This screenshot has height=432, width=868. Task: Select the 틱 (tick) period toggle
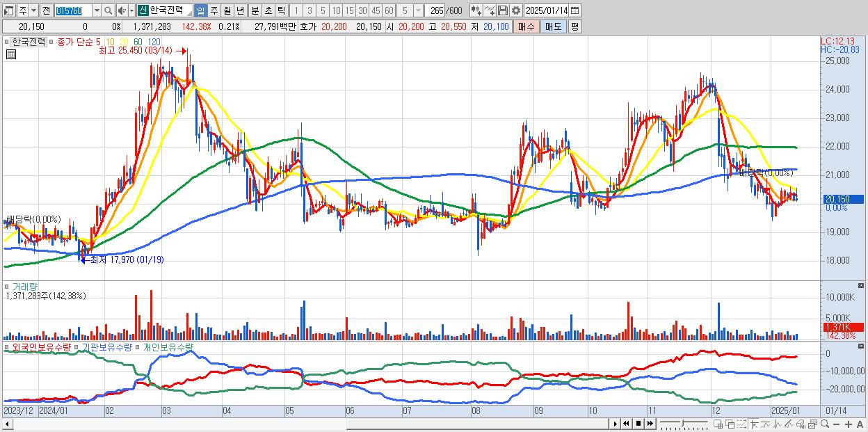click(x=281, y=10)
